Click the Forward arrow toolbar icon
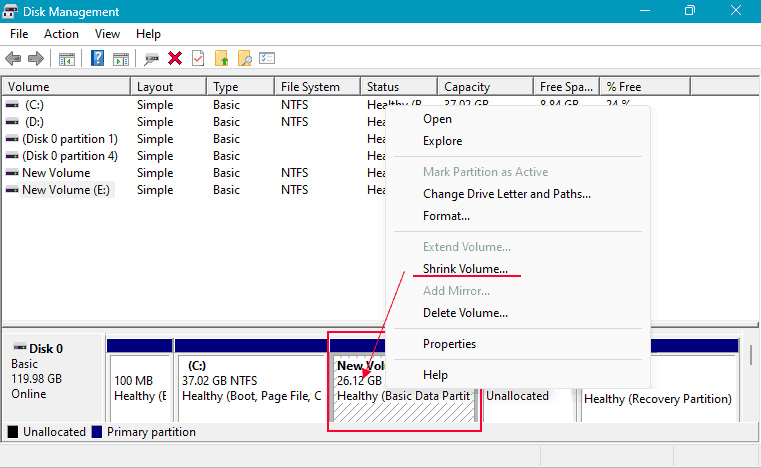This screenshot has width=761, height=468. click(x=36, y=59)
